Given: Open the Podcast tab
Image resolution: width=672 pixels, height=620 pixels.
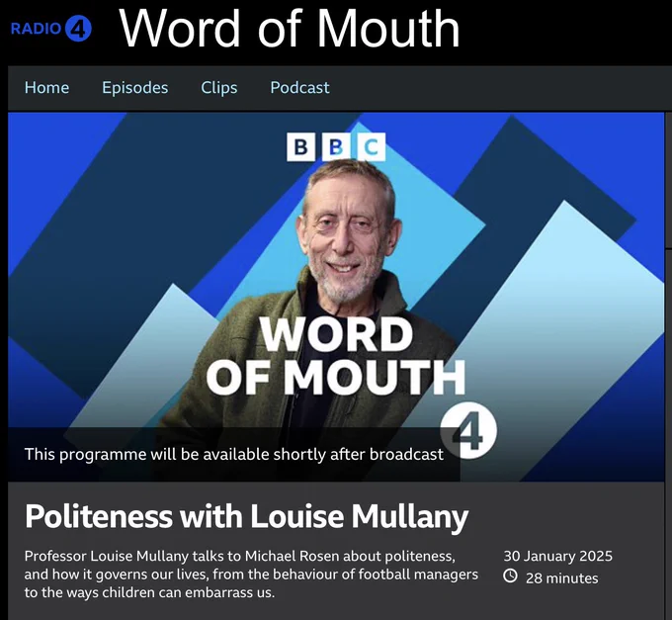Looking at the screenshot, I should [299, 87].
